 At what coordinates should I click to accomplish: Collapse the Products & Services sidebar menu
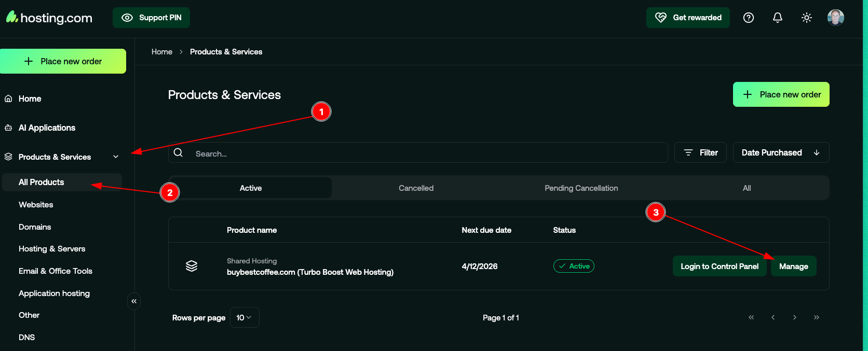pyautogui.click(x=116, y=157)
